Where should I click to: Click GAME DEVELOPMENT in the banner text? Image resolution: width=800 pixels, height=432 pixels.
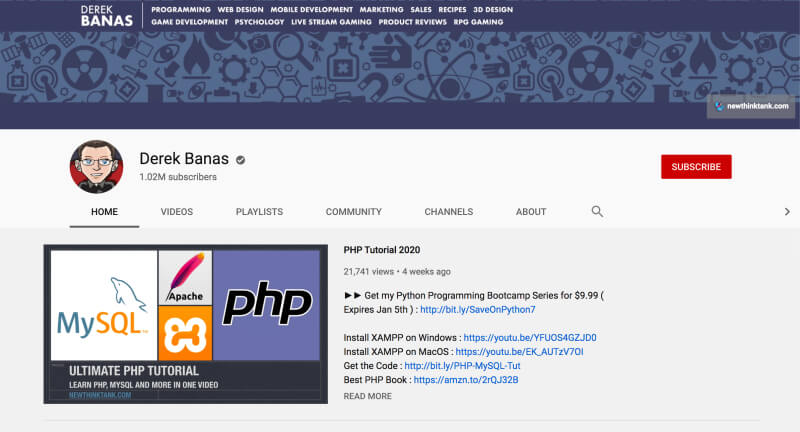click(189, 22)
